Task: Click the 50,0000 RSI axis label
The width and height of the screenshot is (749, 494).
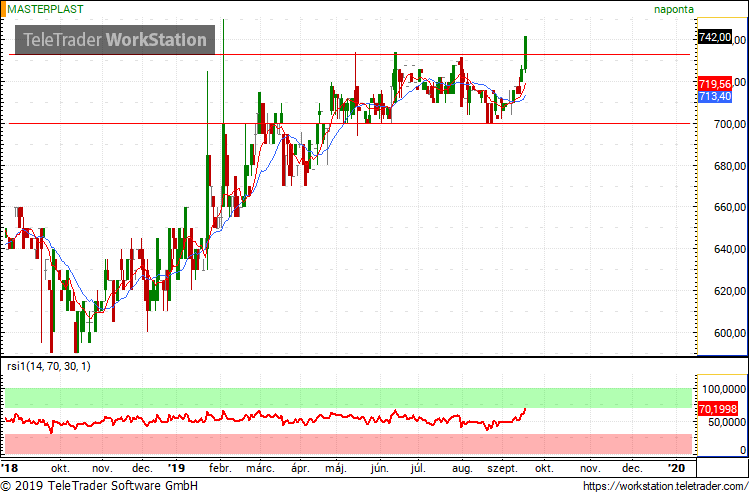Action: click(x=726, y=422)
